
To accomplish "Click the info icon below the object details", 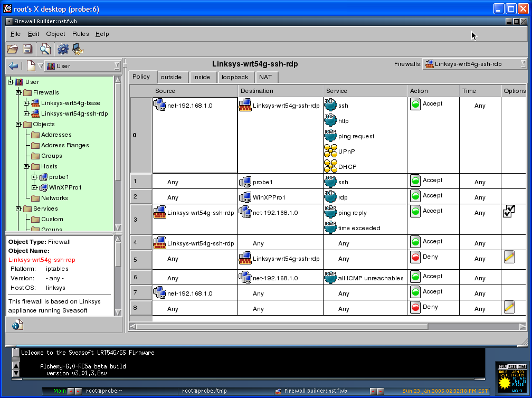I will [17, 325].
